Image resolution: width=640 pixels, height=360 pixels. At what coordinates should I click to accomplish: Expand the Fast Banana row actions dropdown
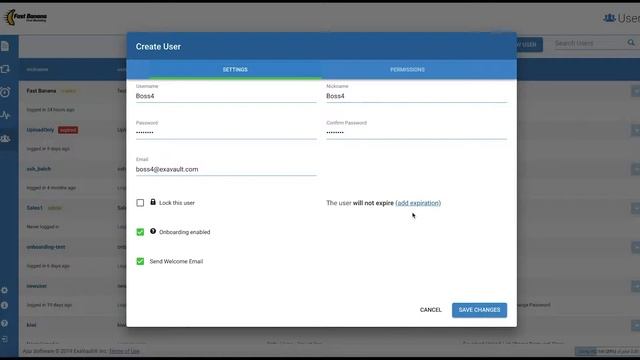pos(636,91)
